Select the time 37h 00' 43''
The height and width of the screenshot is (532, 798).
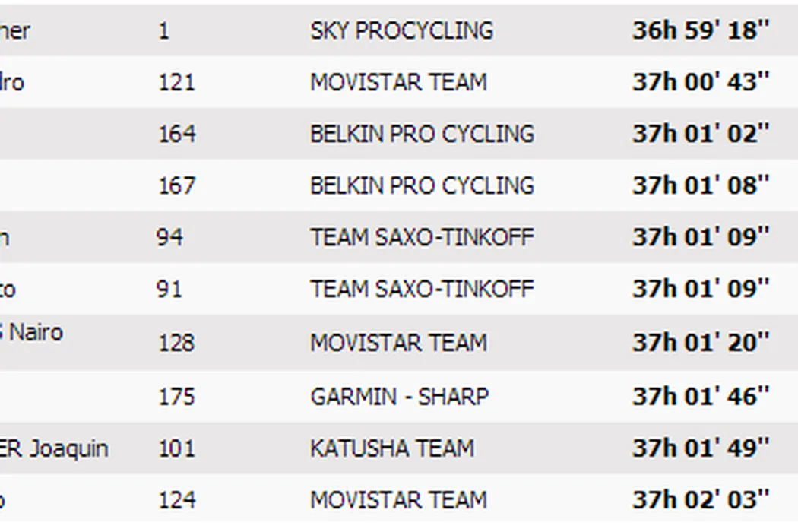(701, 82)
